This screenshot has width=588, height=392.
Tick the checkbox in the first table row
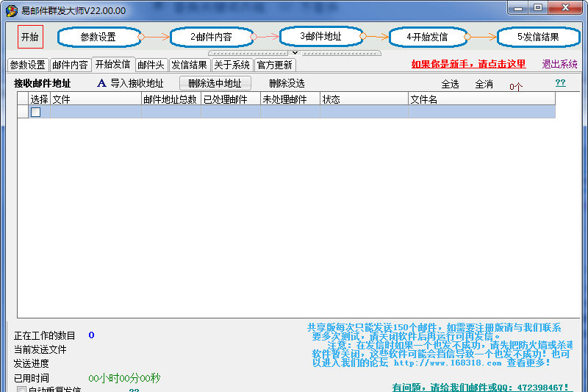pyautogui.click(x=35, y=113)
